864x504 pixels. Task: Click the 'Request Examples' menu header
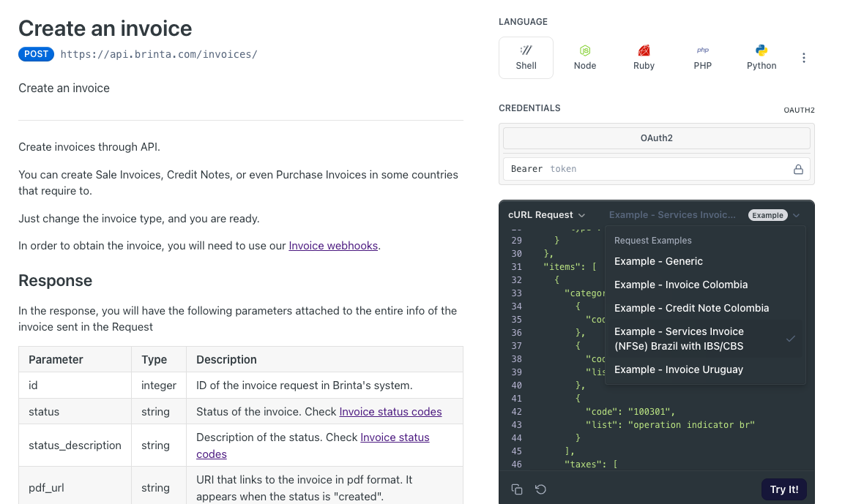click(x=653, y=241)
